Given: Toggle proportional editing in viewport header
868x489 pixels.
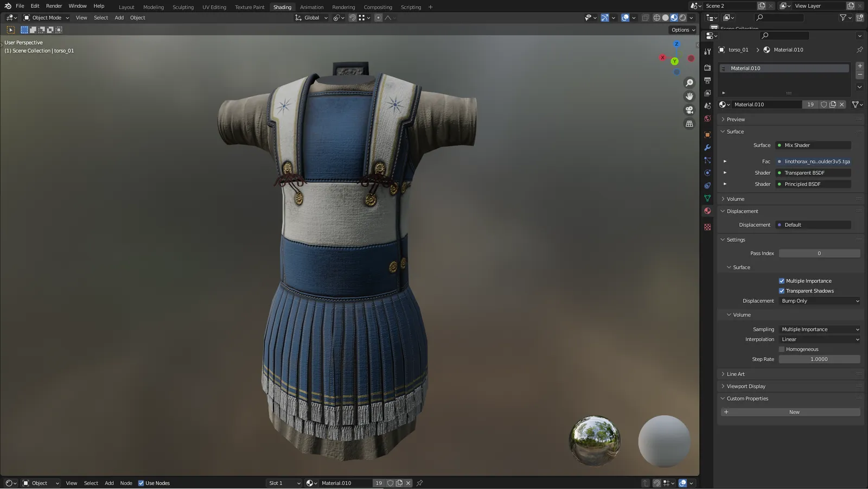Looking at the screenshot, I should tap(378, 18).
